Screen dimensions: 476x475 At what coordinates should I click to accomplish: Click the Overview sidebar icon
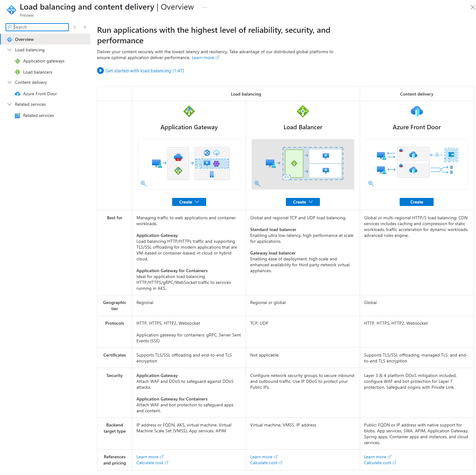10,39
